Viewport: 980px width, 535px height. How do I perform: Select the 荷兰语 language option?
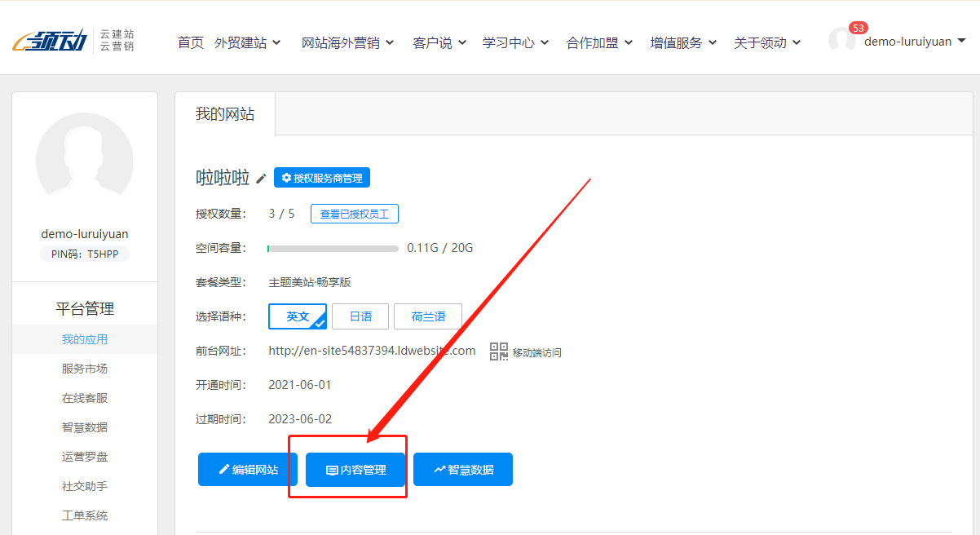tap(428, 316)
